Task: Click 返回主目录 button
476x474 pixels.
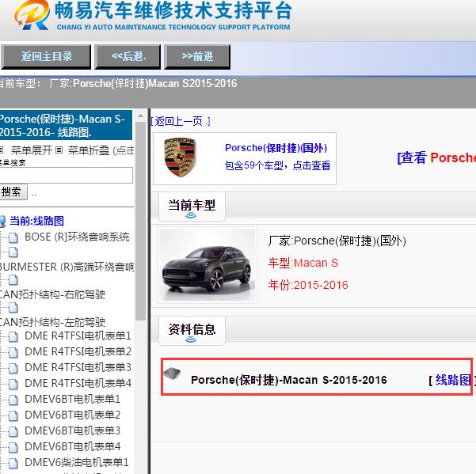Action: coord(46,57)
